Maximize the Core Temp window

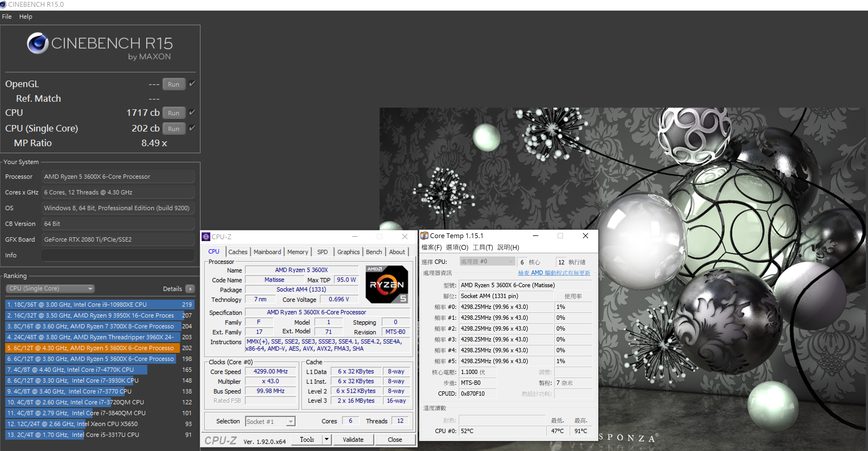pyautogui.click(x=560, y=235)
